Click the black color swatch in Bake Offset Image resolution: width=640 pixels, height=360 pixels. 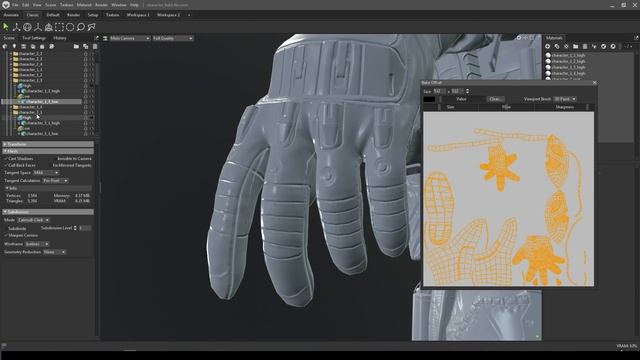429,99
